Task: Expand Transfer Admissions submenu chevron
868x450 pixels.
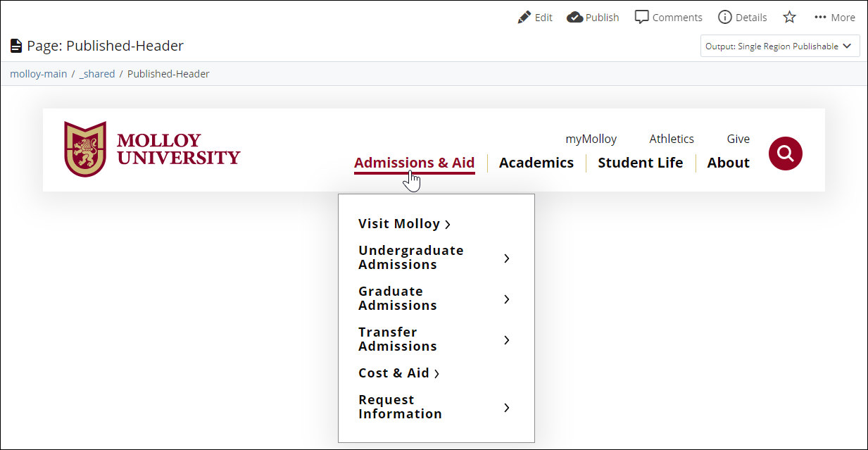Action: coord(507,340)
